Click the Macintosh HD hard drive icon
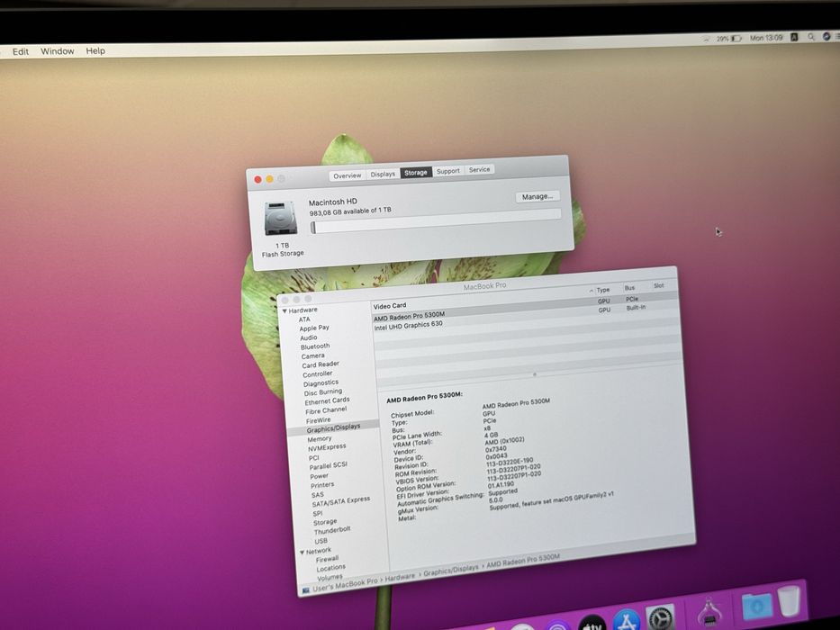Image resolution: width=840 pixels, height=630 pixels. [280, 218]
